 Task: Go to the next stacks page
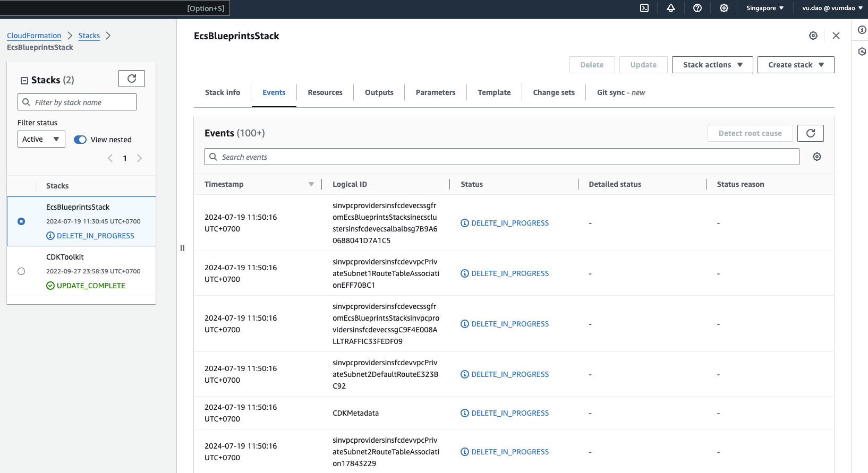pyautogui.click(x=140, y=158)
